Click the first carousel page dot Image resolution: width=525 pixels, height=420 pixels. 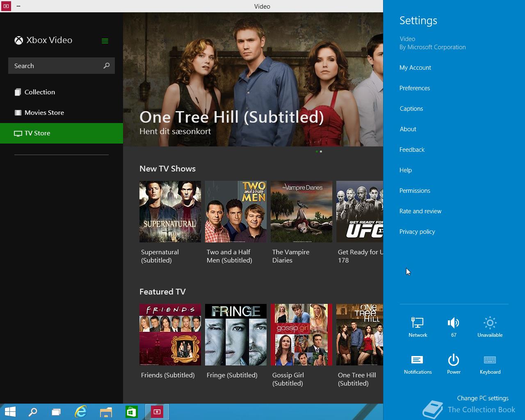317,151
